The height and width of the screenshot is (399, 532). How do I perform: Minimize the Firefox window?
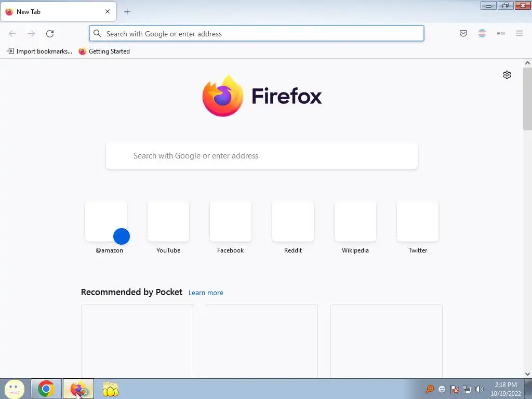click(488, 6)
